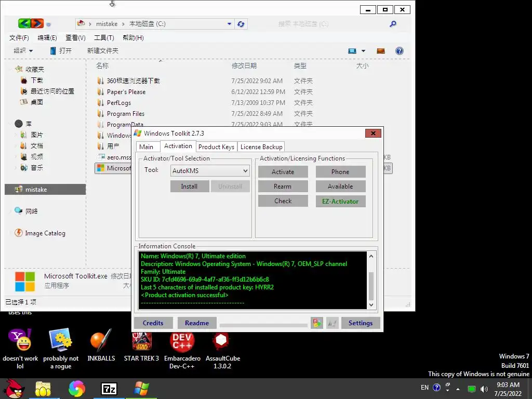Sort by the 类型 column header
The height and width of the screenshot is (399, 532).
(x=300, y=65)
